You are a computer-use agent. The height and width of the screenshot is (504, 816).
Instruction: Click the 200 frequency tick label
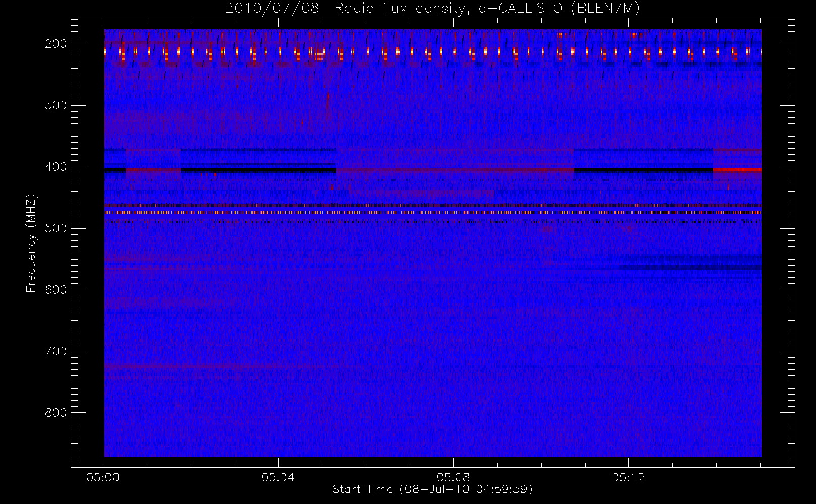pos(56,44)
